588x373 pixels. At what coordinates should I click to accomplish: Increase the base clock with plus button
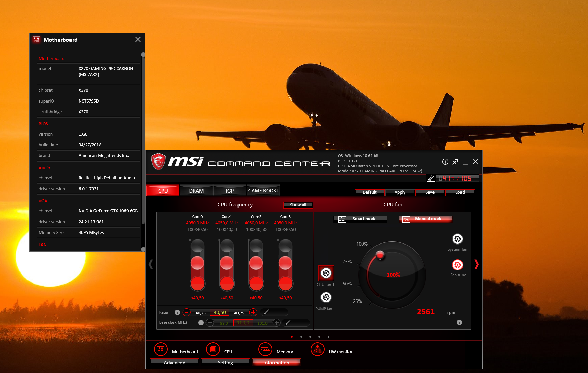[x=277, y=323]
